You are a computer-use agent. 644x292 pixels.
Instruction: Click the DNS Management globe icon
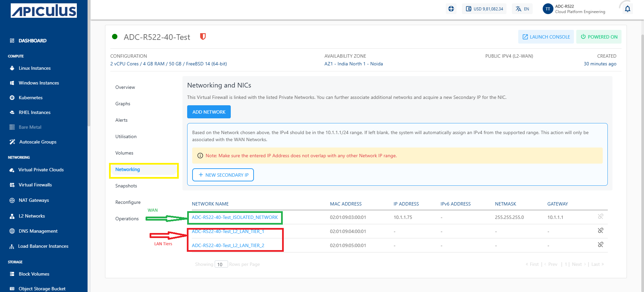coord(12,231)
